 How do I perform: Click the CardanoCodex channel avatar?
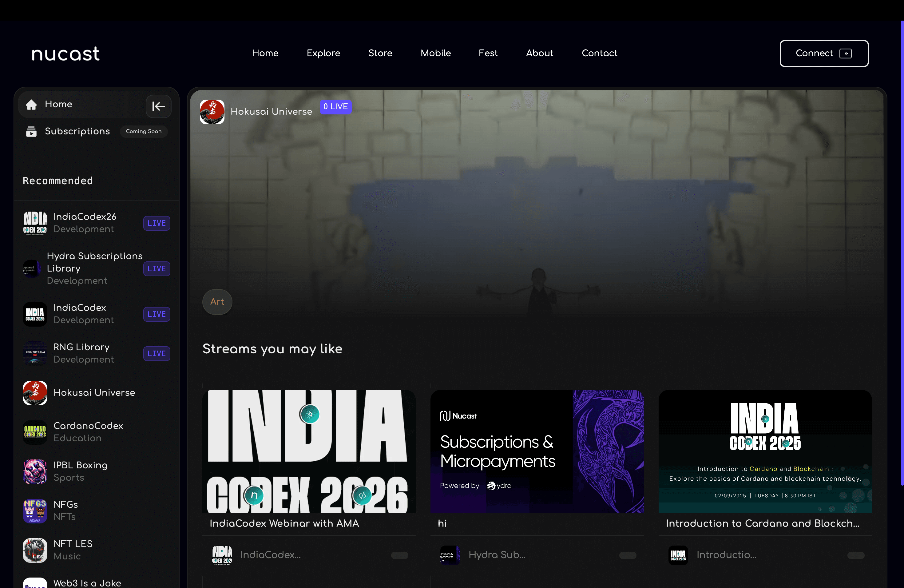coord(35,432)
